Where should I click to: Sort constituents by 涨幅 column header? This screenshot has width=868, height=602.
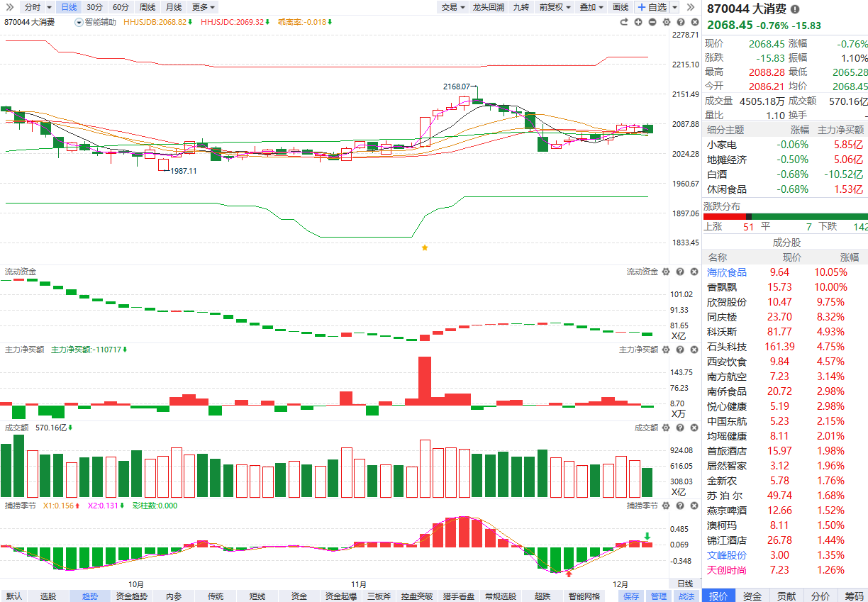pos(849,257)
